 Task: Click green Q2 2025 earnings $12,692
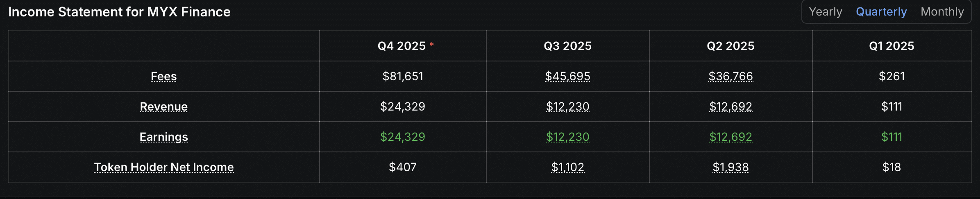coord(730,137)
